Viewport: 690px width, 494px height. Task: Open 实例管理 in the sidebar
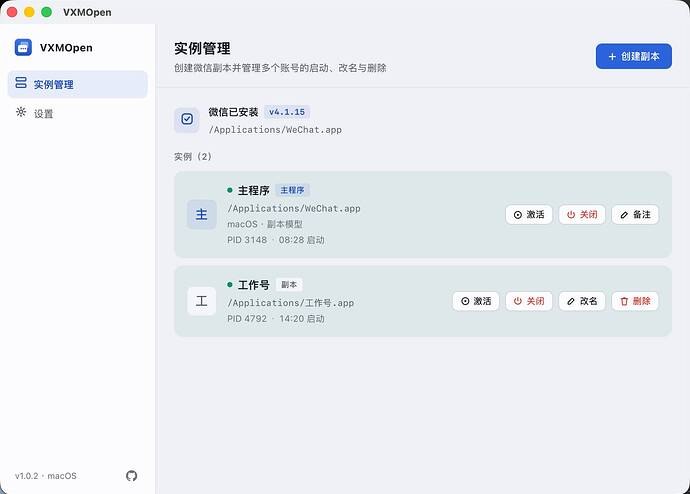click(x=77, y=84)
